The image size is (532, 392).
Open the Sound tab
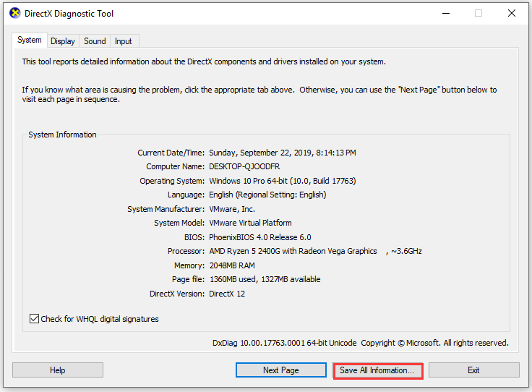[95, 41]
